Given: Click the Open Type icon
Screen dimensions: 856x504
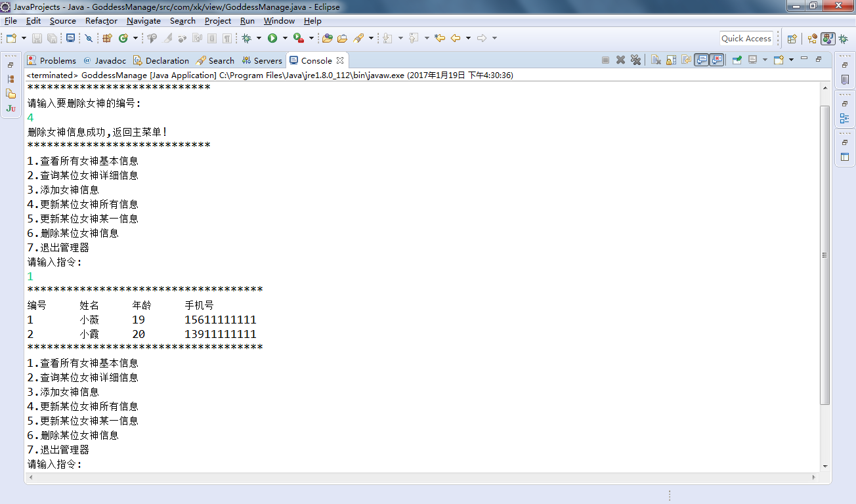Looking at the screenshot, I should (x=327, y=38).
